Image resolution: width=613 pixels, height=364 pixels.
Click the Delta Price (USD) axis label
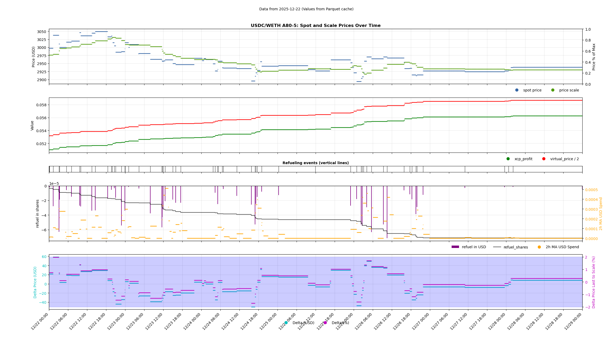click(x=35, y=282)
